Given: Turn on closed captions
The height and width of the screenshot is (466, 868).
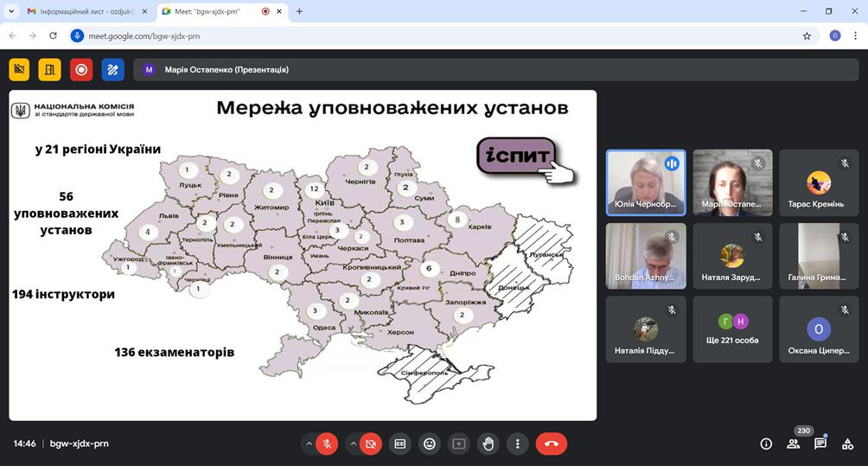Looking at the screenshot, I should point(399,444).
